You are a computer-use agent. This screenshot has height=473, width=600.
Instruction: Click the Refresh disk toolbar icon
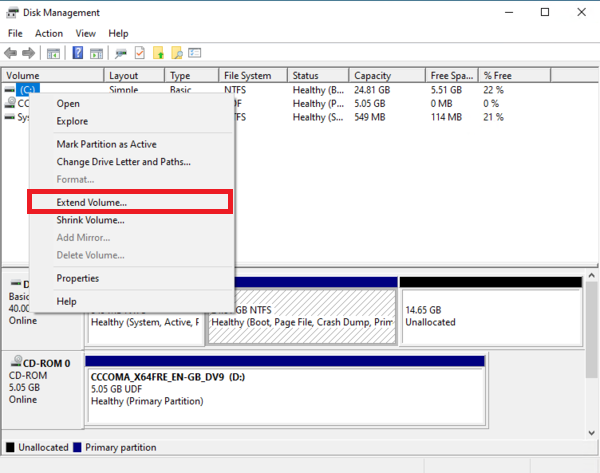pyautogui.click(x=121, y=52)
